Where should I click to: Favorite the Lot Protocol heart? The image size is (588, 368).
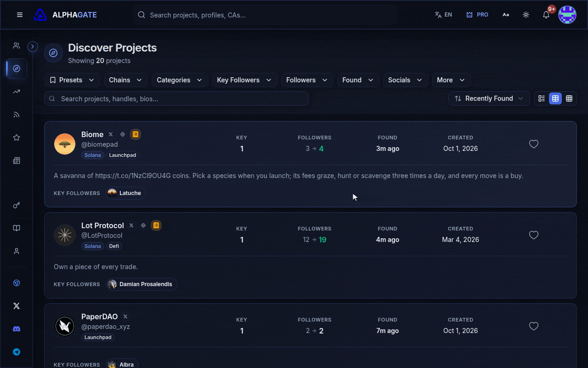tap(534, 235)
